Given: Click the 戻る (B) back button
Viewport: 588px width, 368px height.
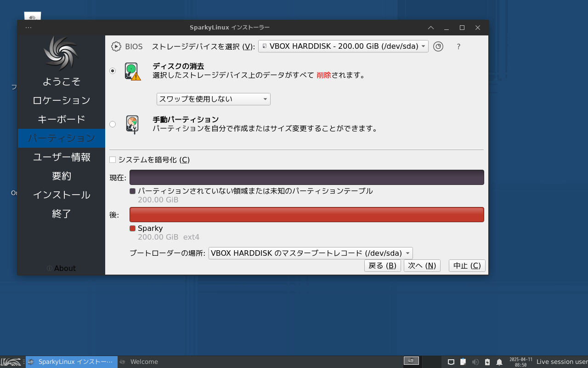Looking at the screenshot, I should point(383,266).
